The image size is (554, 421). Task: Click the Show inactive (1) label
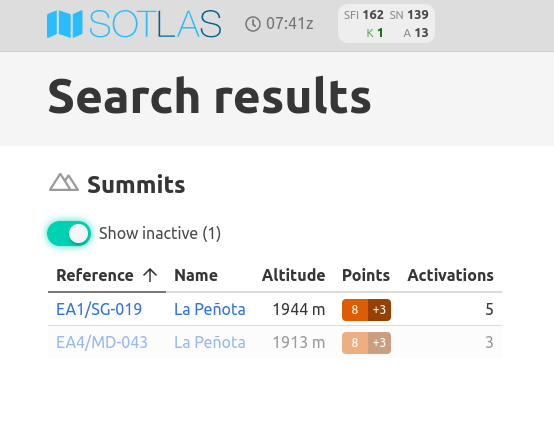click(x=160, y=233)
